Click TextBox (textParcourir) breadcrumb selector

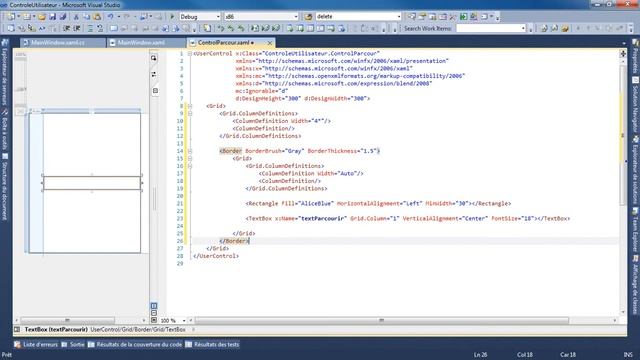[x=56, y=329]
